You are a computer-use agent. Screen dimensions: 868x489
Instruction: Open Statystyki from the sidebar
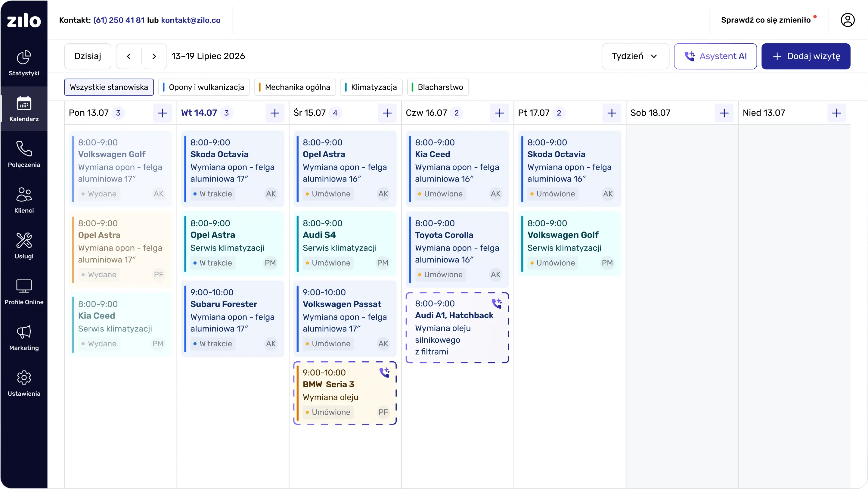24,63
